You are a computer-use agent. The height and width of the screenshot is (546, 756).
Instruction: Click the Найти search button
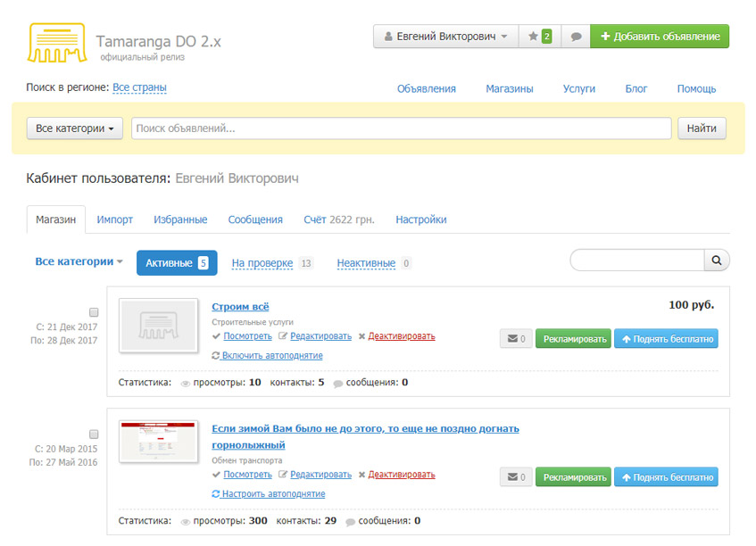pyautogui.click(x=702, y=128)
